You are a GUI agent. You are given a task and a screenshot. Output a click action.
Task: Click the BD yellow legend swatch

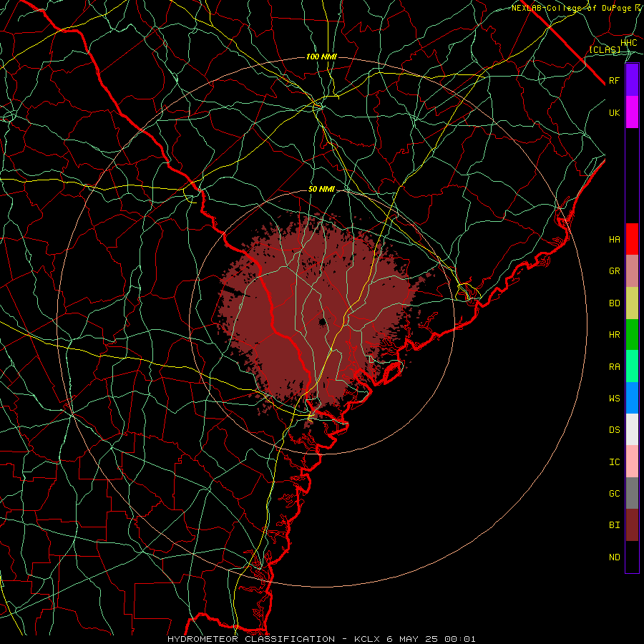632,303
